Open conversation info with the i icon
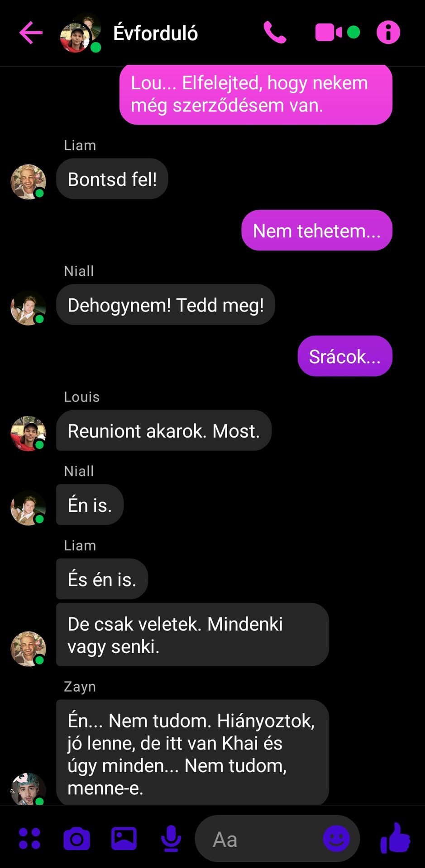This screenshot has height=868, width=425. coord(388,33)
